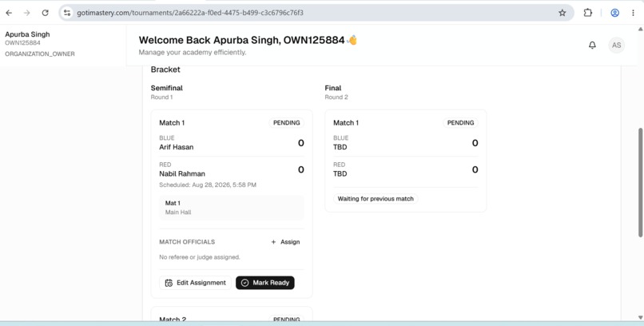
Task: Click the Mat 1 Main Hall box
Action: [232, 208]
